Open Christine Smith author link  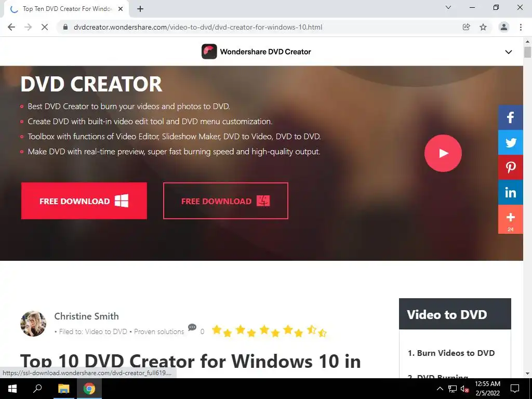point(87,316)
